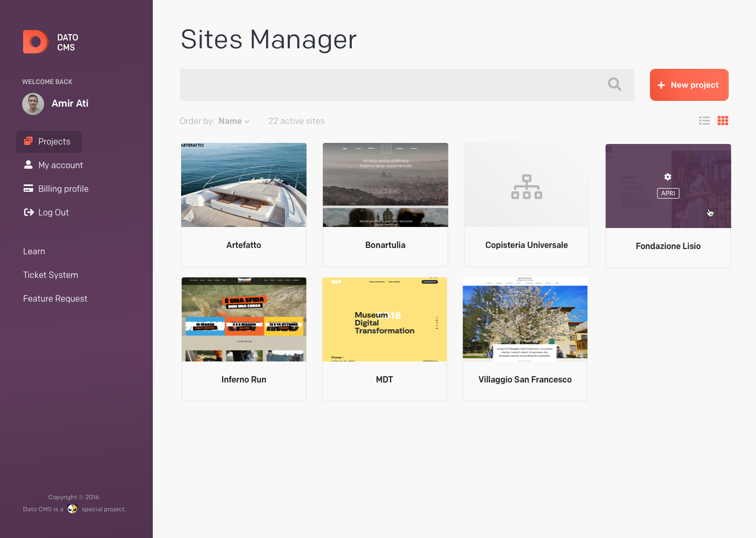The height and width of the screenshot is (538, 756).
Task: Click the Bonartulia project name
Action: 385,245
